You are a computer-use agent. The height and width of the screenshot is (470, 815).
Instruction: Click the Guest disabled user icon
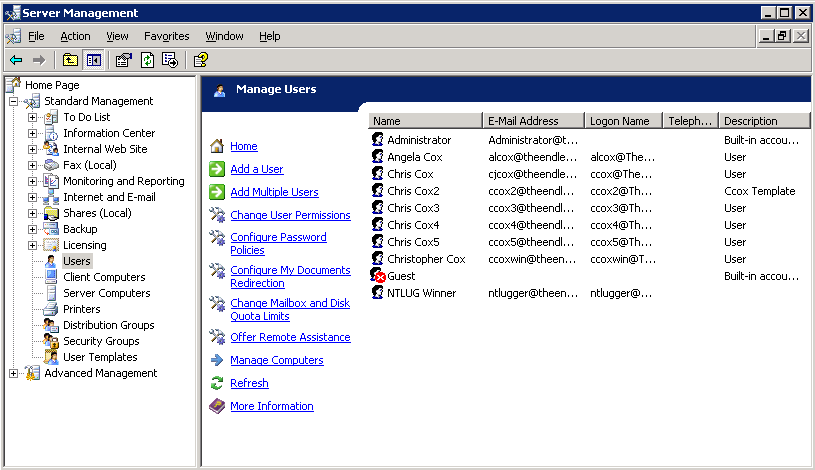(378, 275)
